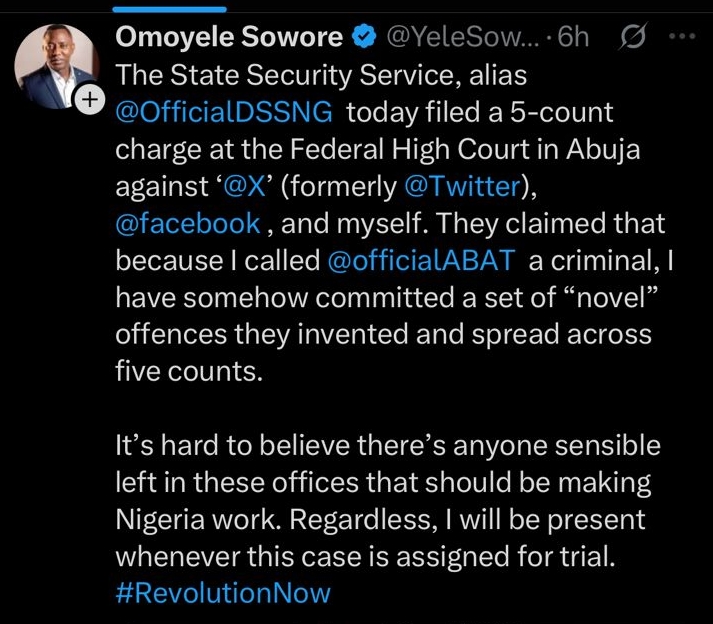The width and height of the screenshot is (713, 624).
Task: Click the follow plus icon on the avatar
Action: coord(90,100)
